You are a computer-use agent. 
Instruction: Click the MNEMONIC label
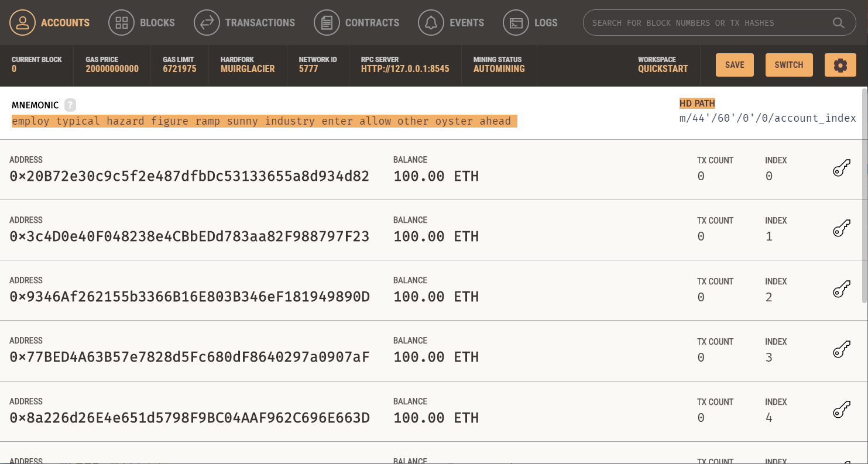[35, 105]
